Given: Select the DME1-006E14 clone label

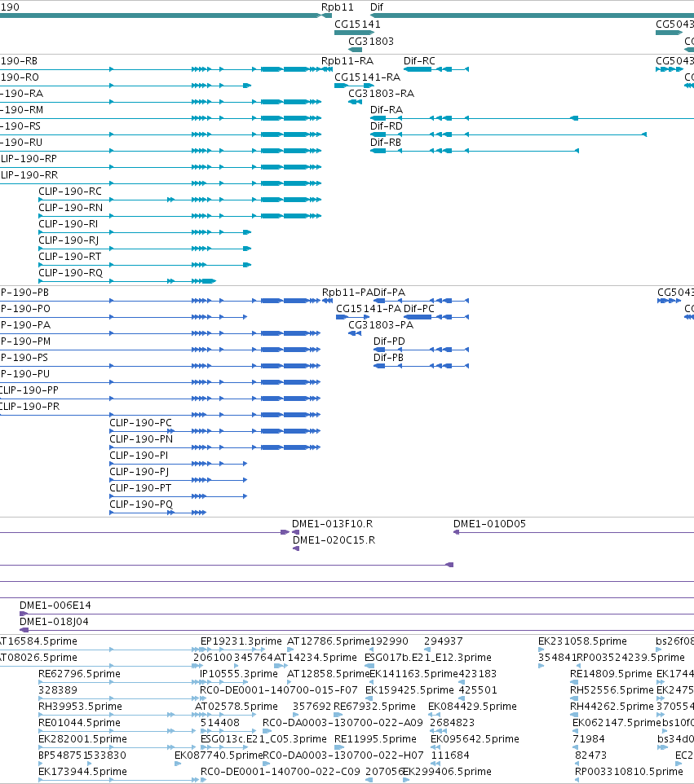Looking at the screenshot, I should click(x=55, y=605).
